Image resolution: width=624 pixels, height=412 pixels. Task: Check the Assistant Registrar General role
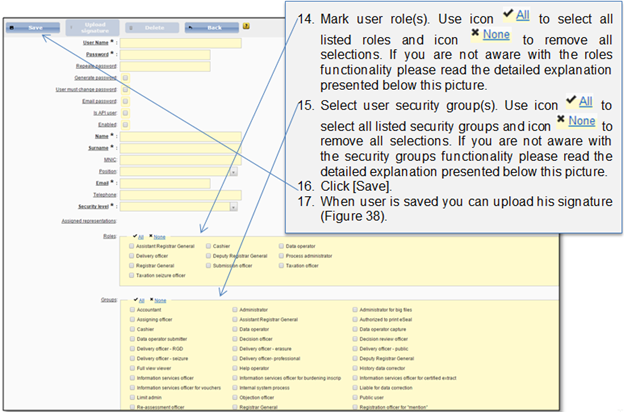click(133, 245)
